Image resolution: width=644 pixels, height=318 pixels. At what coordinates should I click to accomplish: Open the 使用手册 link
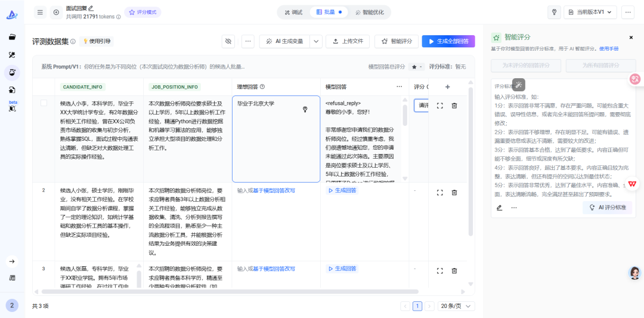pyautogui.click(x=609, y=48)
